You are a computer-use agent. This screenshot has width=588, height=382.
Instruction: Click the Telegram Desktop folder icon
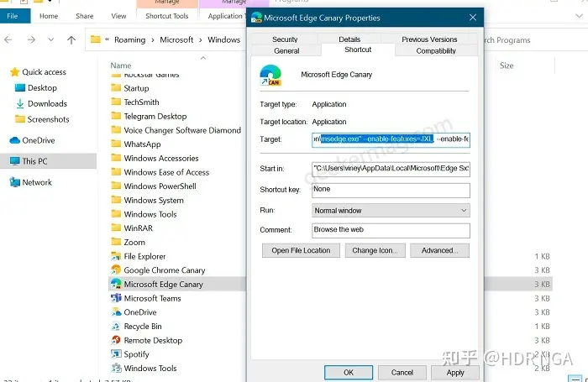[x=116, y=116]
